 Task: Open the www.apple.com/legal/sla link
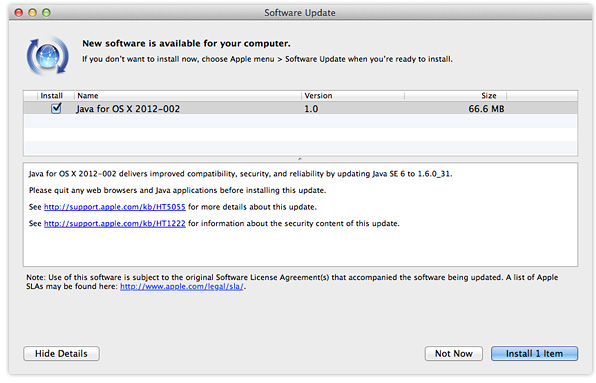[182, 287]
